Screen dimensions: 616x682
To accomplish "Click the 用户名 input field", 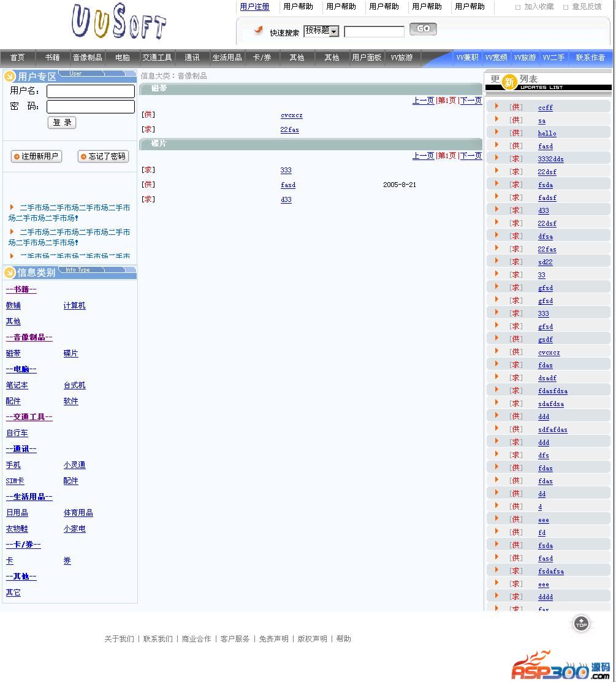I will [91, 91].
